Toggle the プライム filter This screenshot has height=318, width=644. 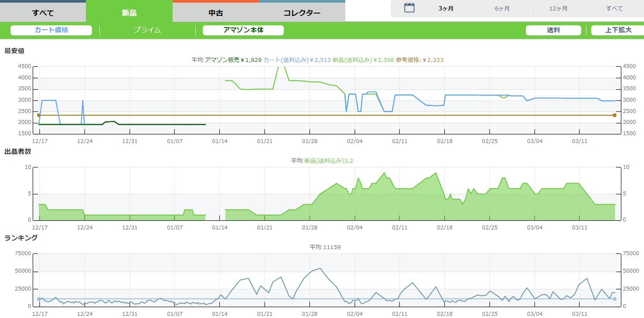tap(147, 30)
